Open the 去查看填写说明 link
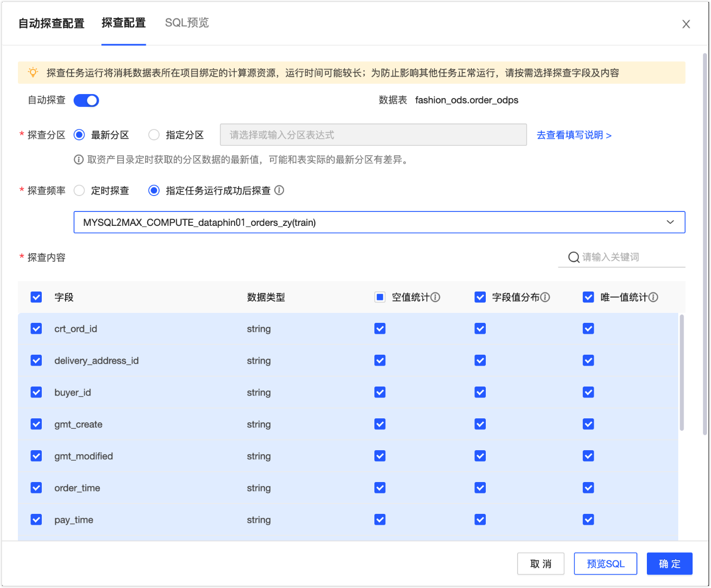711x588 pixels. 574,135
